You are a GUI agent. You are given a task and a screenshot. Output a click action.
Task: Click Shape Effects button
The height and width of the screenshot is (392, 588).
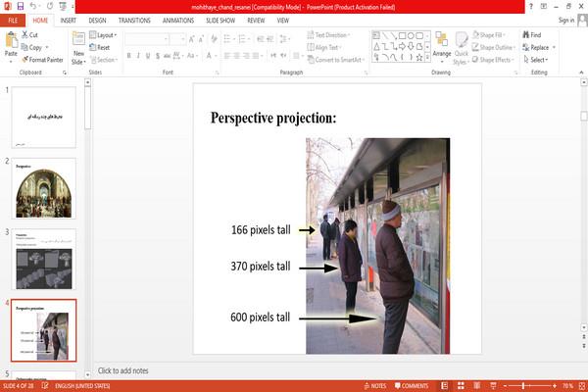(x=492, y=60)
